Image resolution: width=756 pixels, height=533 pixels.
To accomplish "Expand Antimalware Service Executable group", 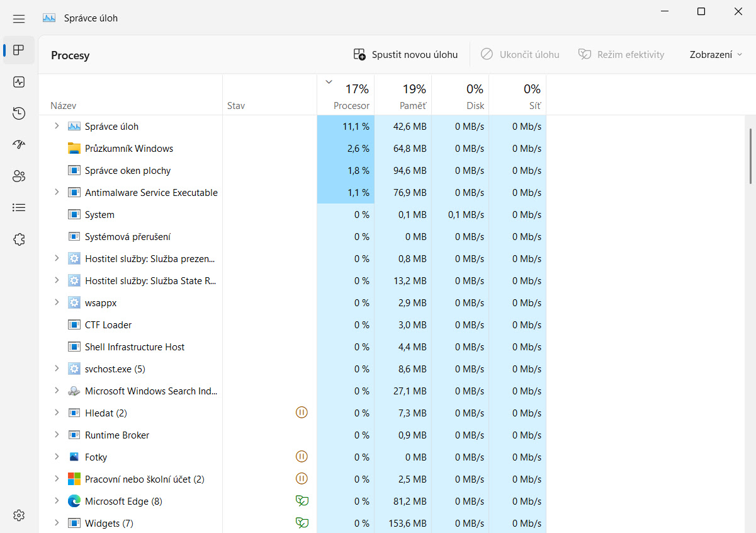I will coord(57,192).
